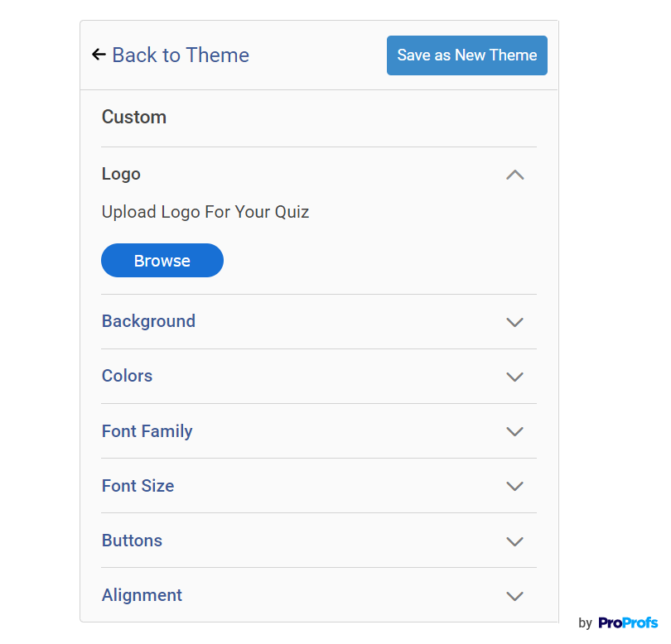Expand the Alignment chevron arrow

tap(515, 596)
